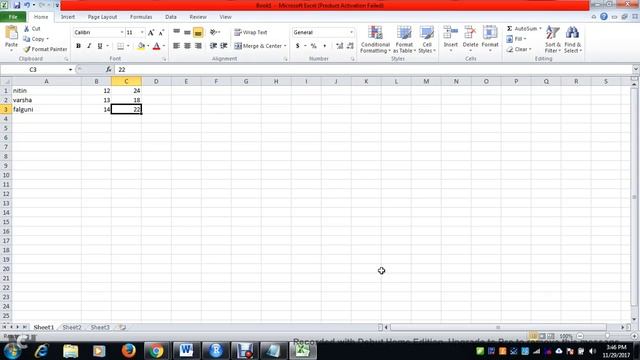
Task: Click the Copy button
Action: coord(34,39)
